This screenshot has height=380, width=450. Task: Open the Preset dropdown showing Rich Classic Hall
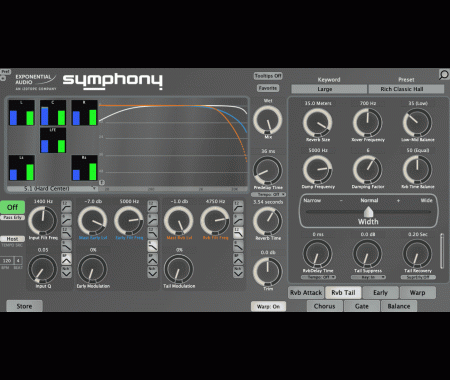click(406, 89)
